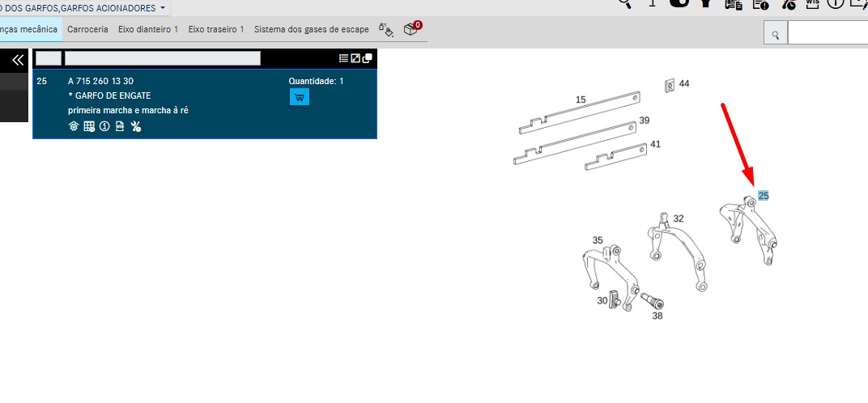Add the GARFO DE ENGATE part to the shopping cart
Screen dimensions: 868x403
[300, 97]
